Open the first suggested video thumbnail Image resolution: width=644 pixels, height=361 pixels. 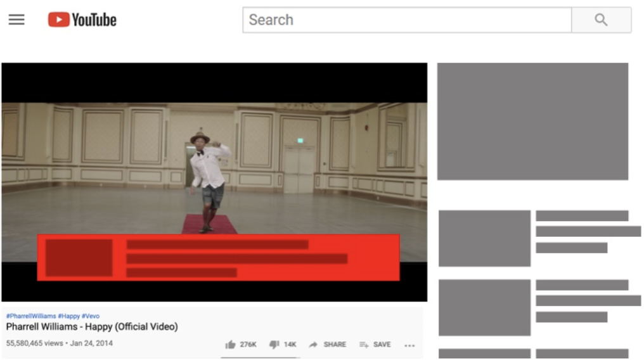pyautogui.click(x=485, y=238)
